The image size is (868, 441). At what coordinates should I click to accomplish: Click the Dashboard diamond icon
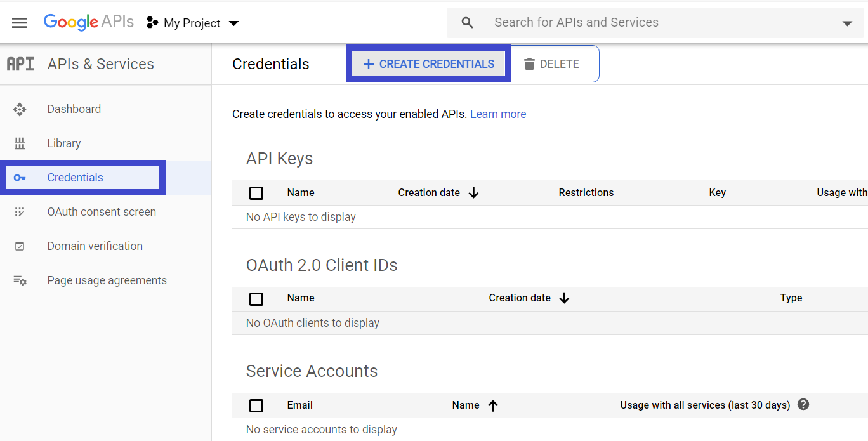click(x=20, y=109)
